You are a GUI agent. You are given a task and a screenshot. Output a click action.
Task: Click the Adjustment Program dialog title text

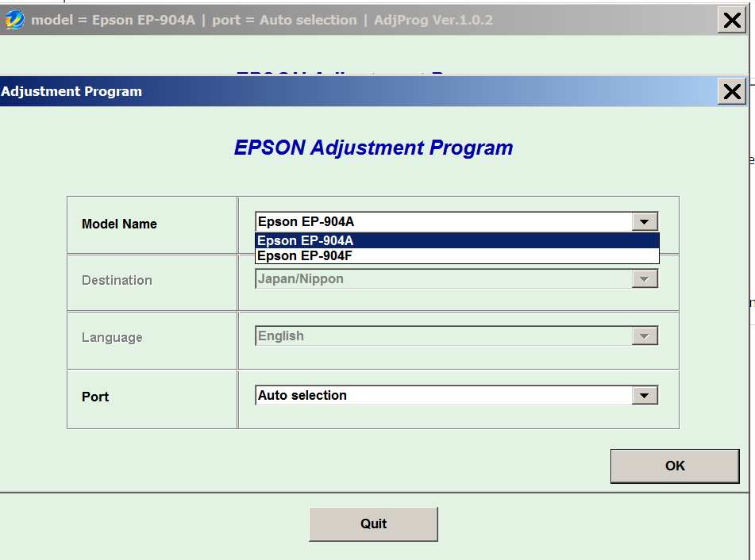click(71, 91)
